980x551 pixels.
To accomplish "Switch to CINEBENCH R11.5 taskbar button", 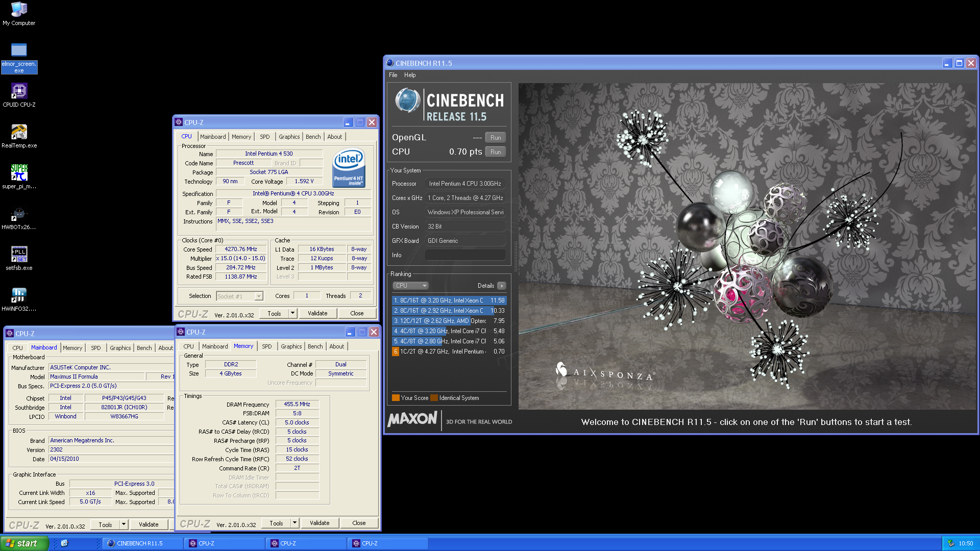I will click(x=143, y=543).
